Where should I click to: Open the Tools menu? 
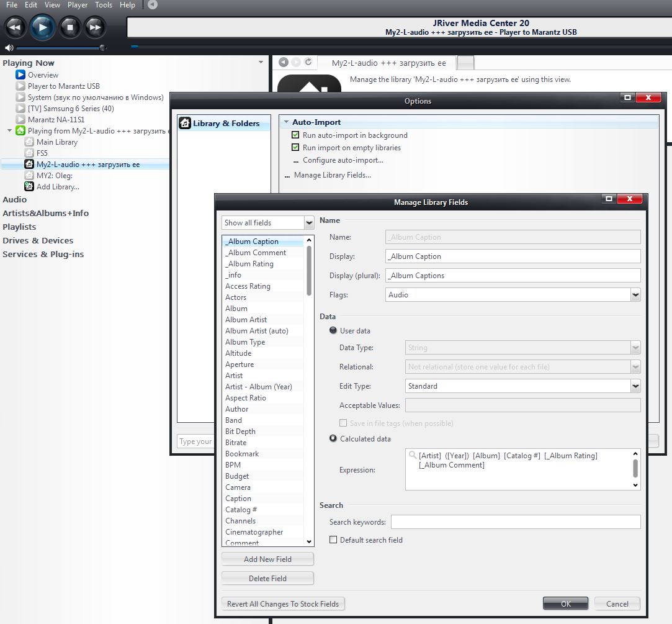click(103, 5)
